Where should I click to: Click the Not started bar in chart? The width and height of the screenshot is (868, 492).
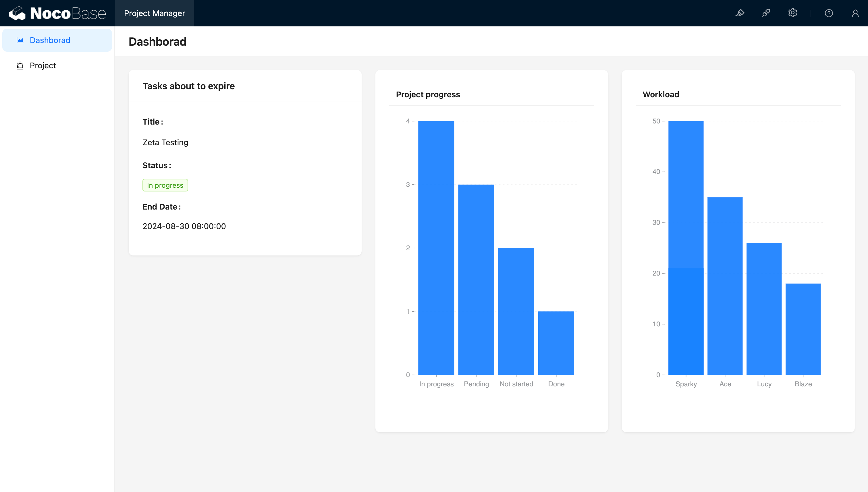tap(516, 311)
